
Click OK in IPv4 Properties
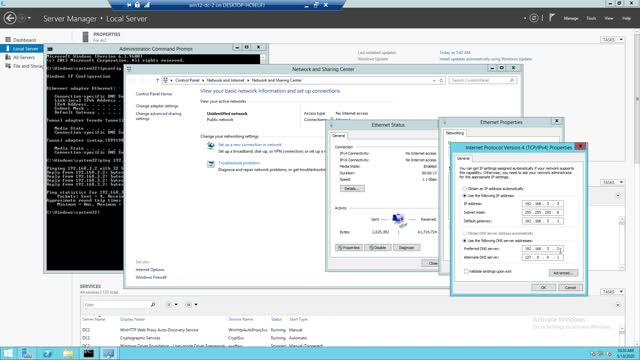543,287
